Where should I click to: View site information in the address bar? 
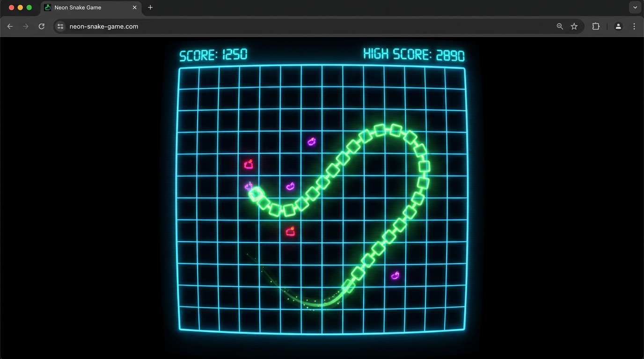coord(60,27)
